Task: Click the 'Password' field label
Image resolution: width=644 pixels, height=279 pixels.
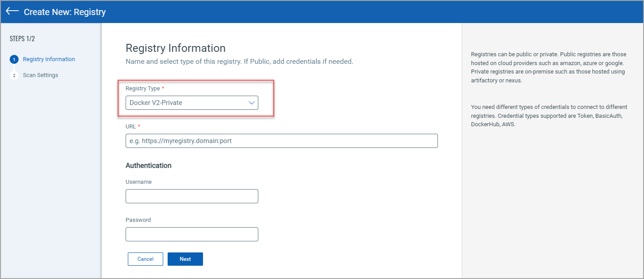Action: [138, 220]
